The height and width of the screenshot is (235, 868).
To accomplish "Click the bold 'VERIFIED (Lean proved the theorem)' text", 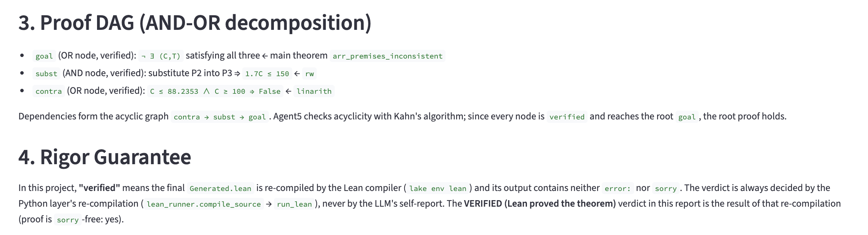I will pos(540,204).
